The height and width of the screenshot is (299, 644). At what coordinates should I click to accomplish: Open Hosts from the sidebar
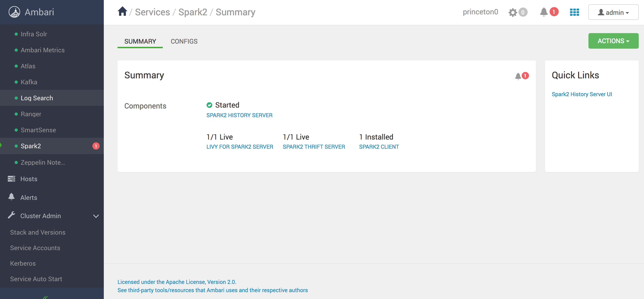pos(29,179)
